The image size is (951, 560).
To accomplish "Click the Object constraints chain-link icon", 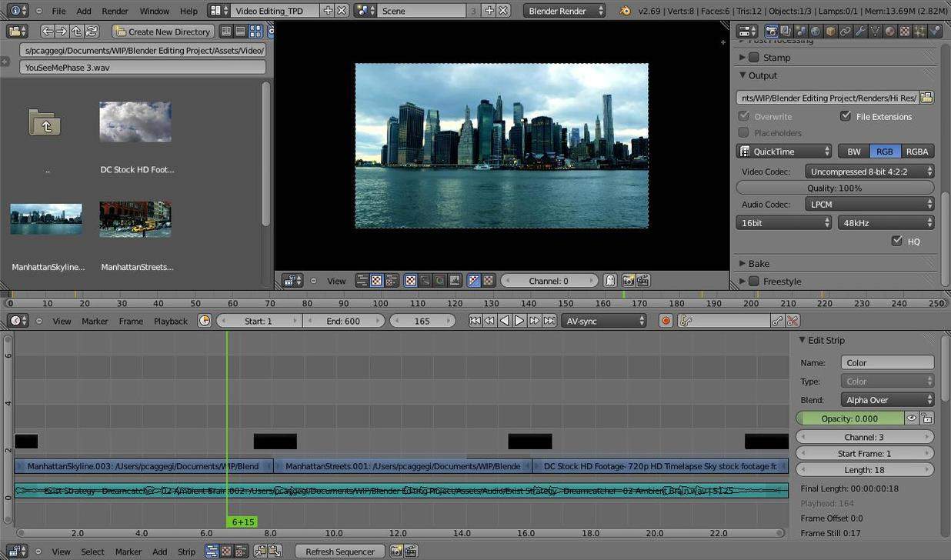I will [x=846, y=32].
